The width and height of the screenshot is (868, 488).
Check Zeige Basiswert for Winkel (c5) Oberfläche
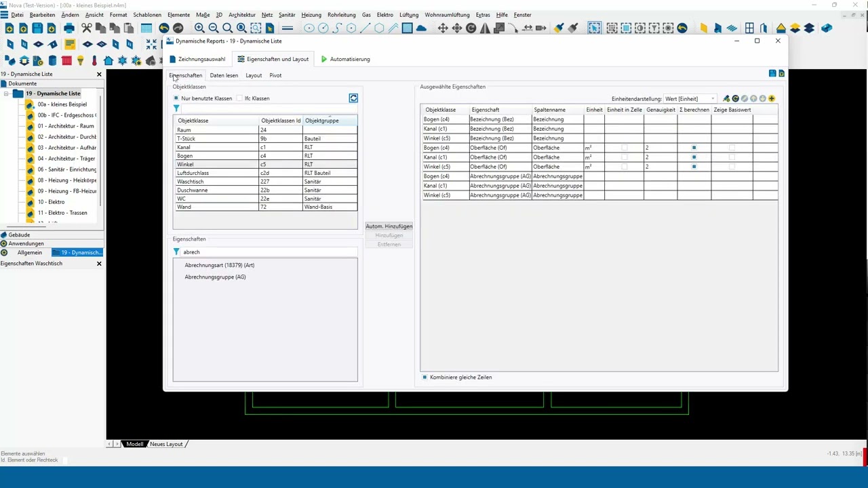pyautogui.click(x=732, y=167)
